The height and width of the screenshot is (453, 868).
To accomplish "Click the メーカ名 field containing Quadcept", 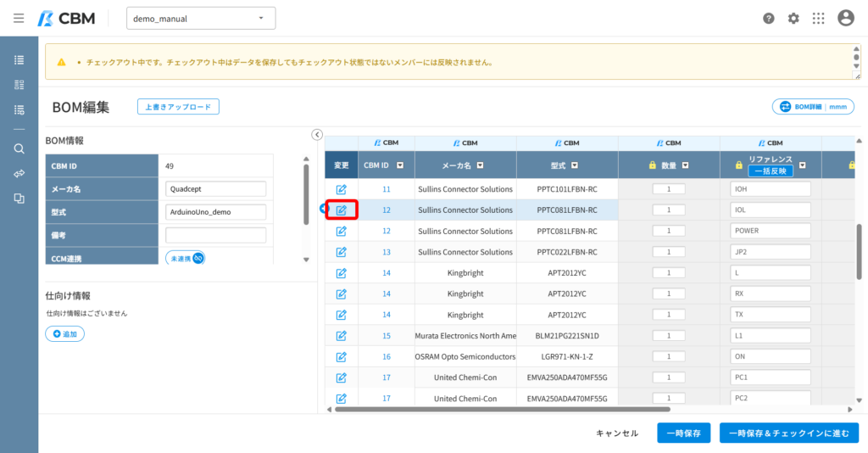I will click(215, 189).
